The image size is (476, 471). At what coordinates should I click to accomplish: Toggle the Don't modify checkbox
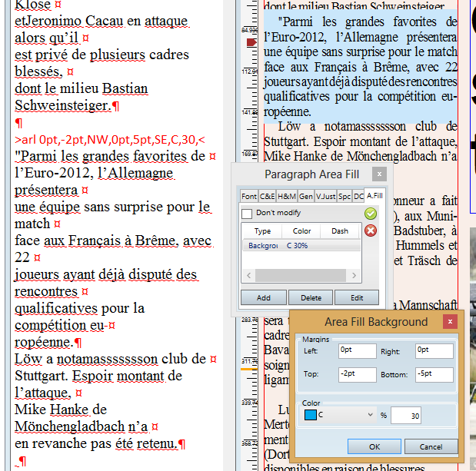(x=247, y=214)
